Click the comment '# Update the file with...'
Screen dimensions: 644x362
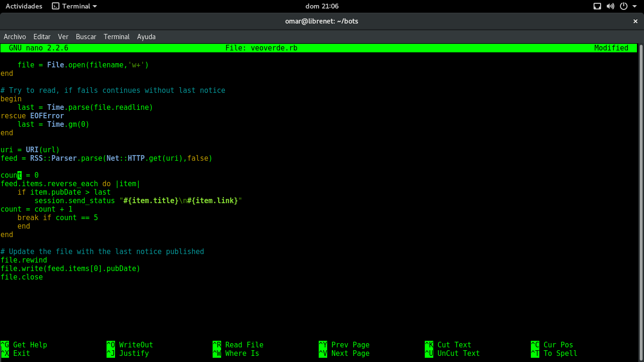tap(102, 252)
